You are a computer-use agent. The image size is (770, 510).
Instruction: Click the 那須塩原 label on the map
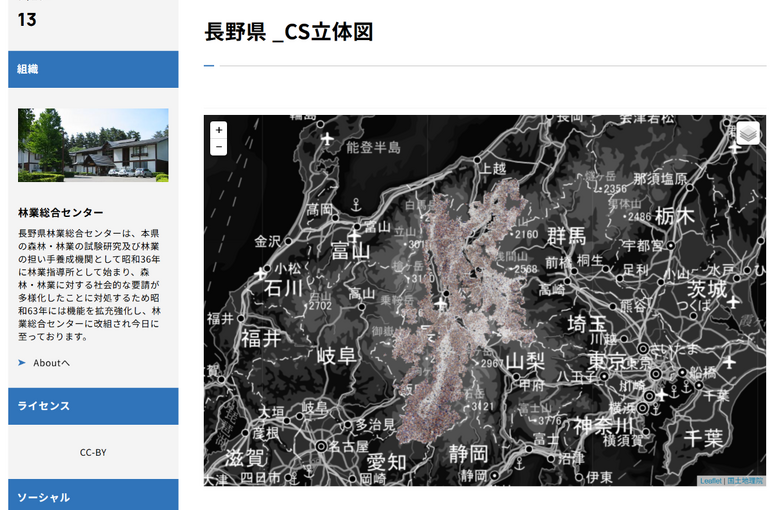tap(660, 179)
